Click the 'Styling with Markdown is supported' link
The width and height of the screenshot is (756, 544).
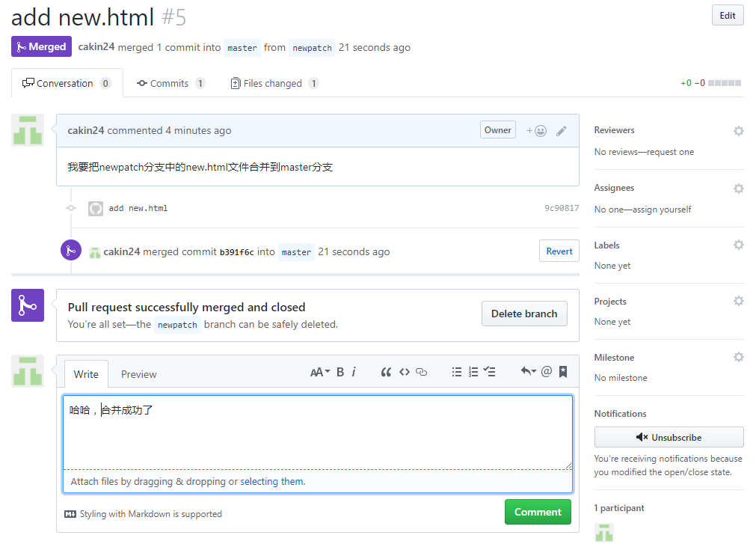pos(151,514)
